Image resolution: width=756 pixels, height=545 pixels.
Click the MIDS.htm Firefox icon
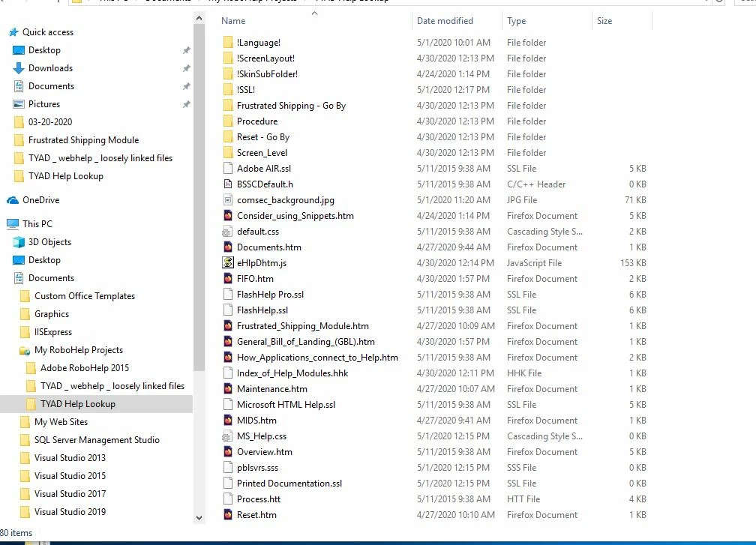pos(228,421)
